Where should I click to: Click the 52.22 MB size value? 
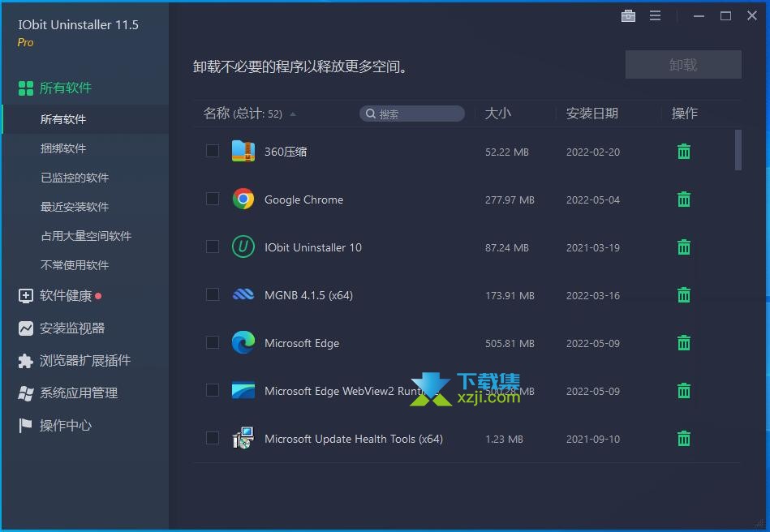(x=507, y=152)
